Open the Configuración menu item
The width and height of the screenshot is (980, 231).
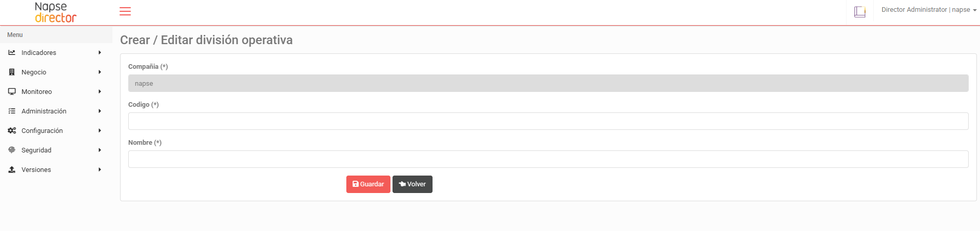coord(42,130)
